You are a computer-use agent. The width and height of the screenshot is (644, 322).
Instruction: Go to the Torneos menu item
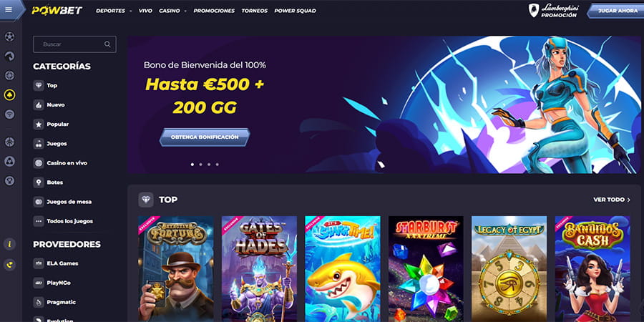click(255, 11)
